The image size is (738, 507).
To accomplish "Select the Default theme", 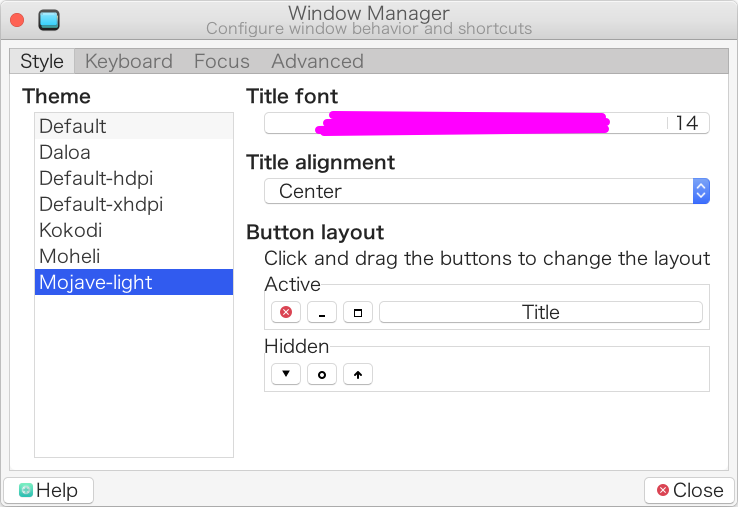I will (73, 126).
